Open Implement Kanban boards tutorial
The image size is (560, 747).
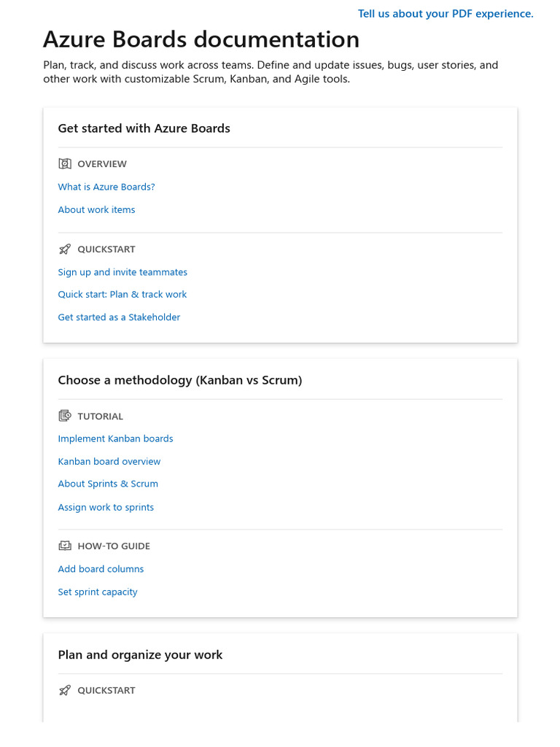pos(115,438)
